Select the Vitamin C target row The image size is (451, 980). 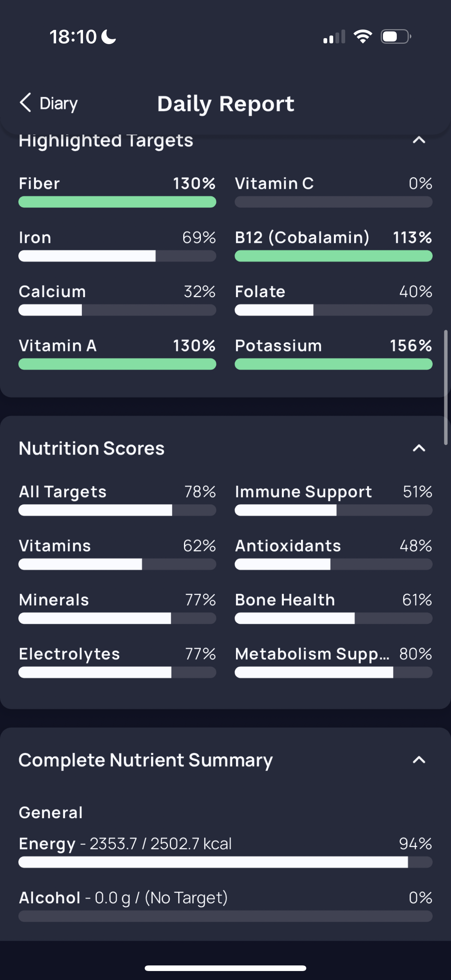(x=334, y=191)
